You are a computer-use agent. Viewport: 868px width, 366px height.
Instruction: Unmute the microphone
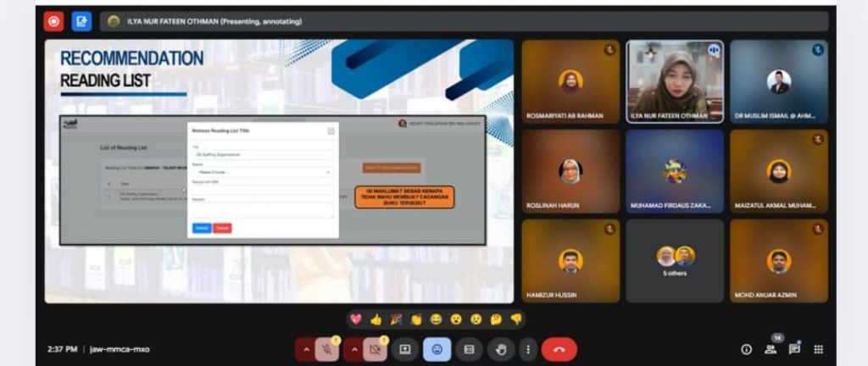(327, 349)
